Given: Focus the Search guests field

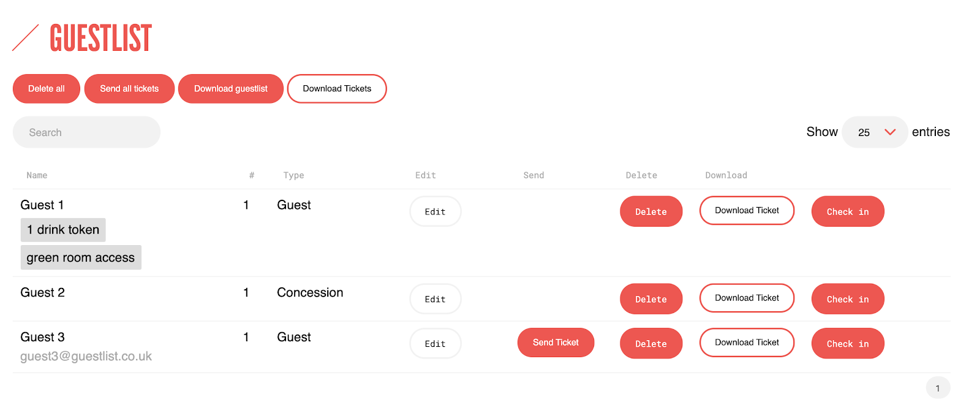Looking at the screenshot, I should tap(86, 132).
